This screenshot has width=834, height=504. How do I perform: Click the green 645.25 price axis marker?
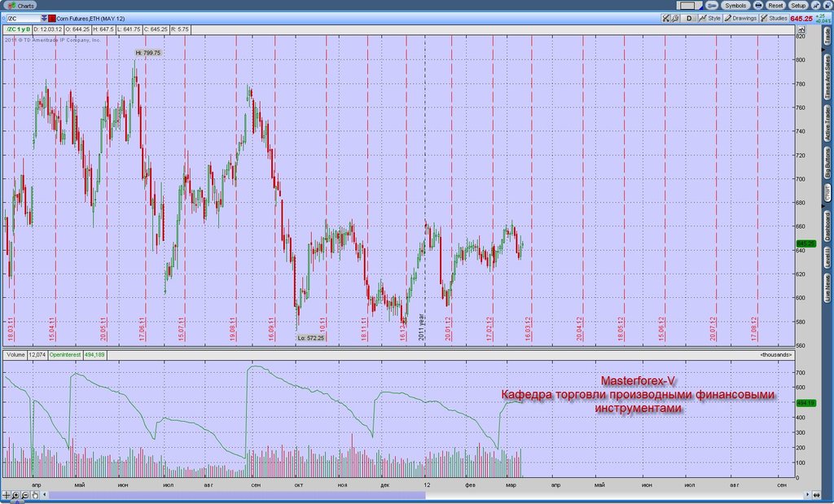pos(805,243)
